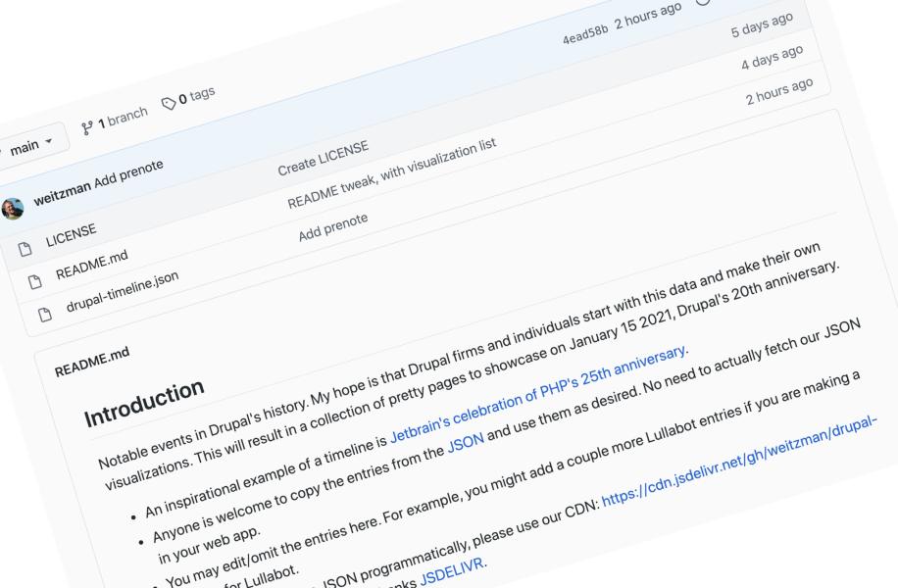
Task: View the 1 branch link
Action: 123,119
